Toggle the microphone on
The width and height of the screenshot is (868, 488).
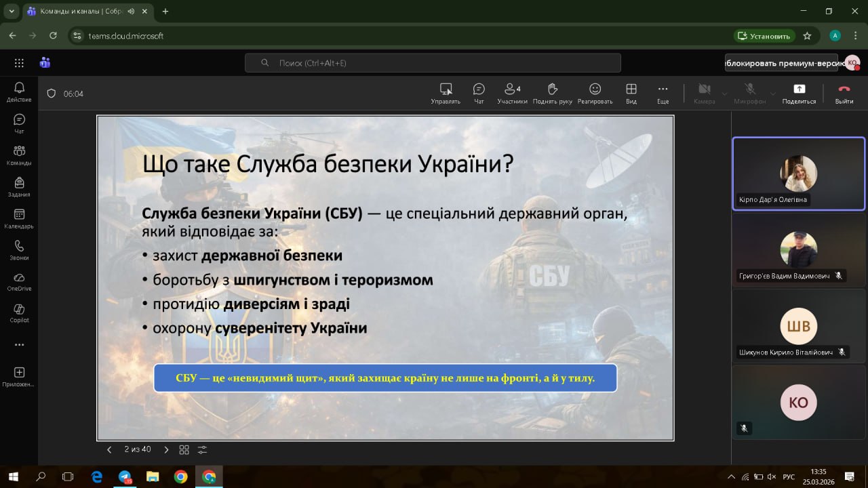click(750, 93)
